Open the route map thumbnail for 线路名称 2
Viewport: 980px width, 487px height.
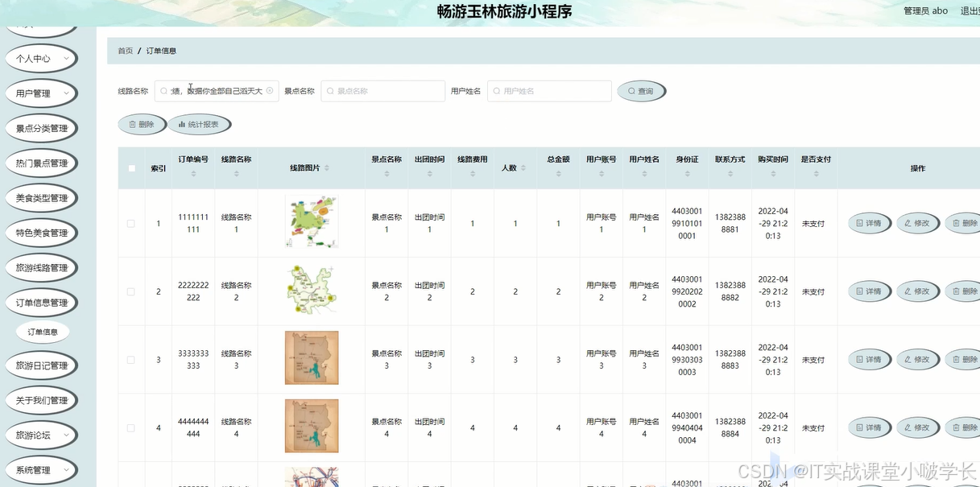312,290
